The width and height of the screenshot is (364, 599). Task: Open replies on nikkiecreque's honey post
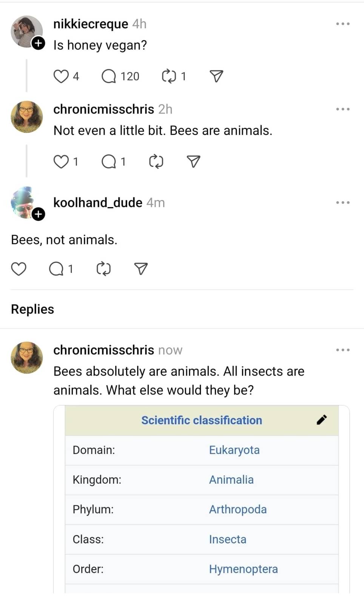(109, 76)
